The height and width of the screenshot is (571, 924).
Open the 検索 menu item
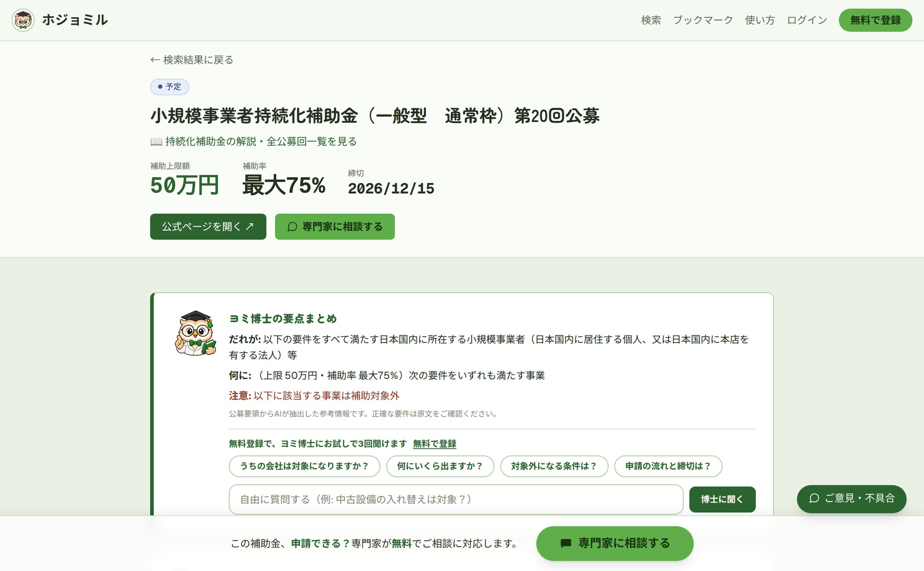pyautogui.click(x=651, y=20)
